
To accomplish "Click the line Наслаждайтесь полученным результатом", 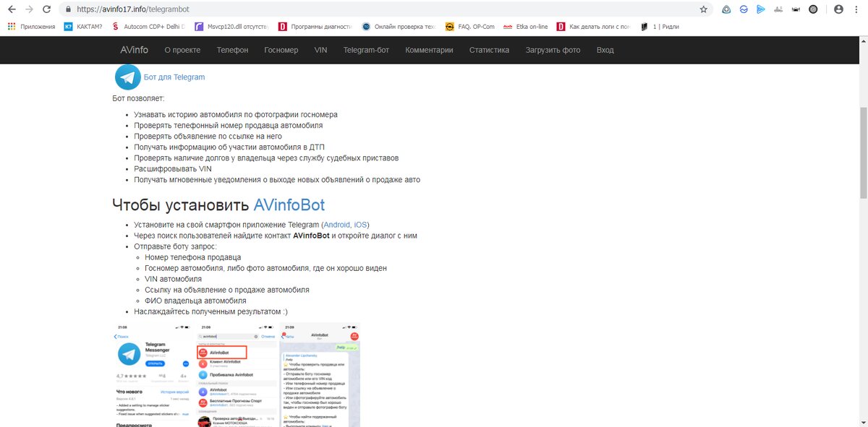I will [x=210, y=311].
